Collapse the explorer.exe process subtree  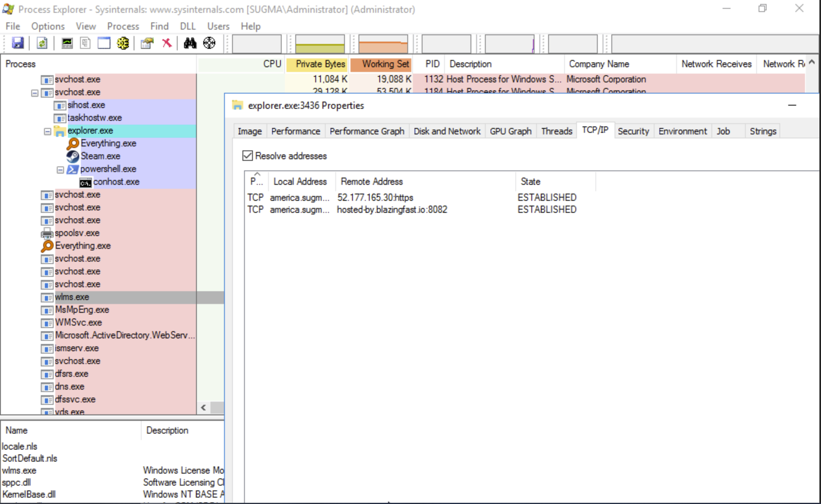point(48,131)
